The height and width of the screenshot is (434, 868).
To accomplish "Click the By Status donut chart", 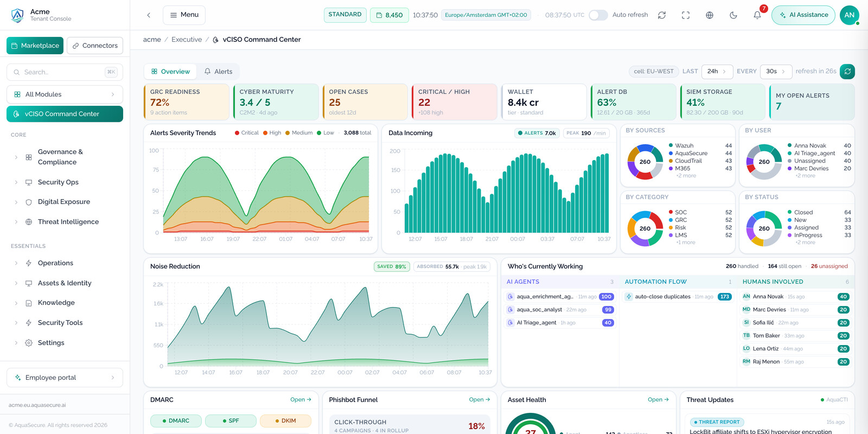I will coord(764,228).
